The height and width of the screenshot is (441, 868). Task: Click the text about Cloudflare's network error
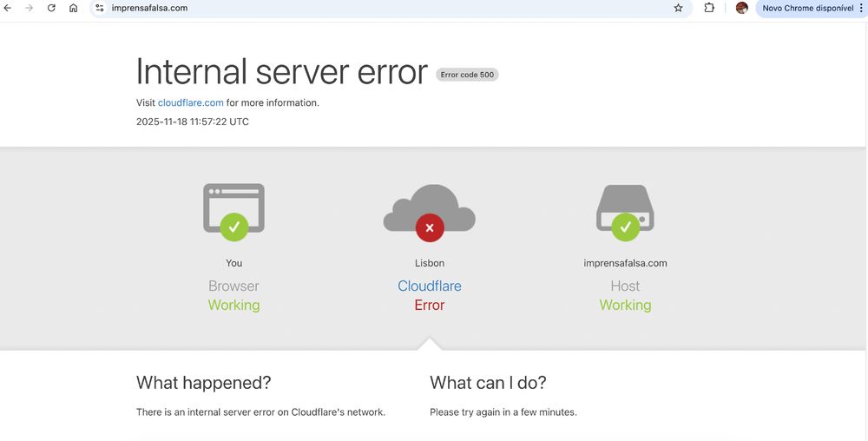[260, 412]
